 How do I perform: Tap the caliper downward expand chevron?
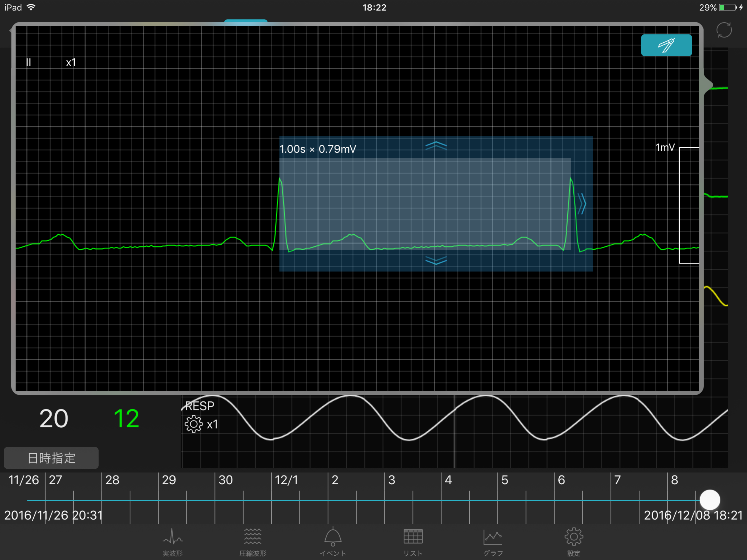(x=436, y=260)
